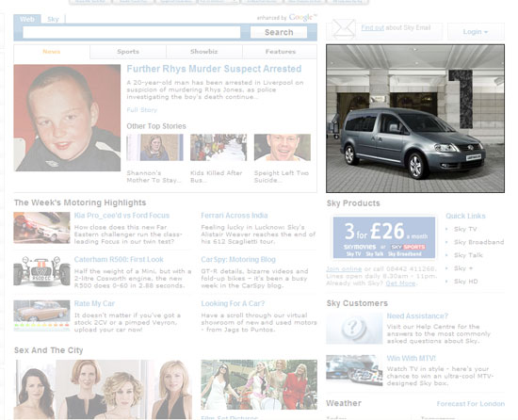Switch to the Features tab
The image size is (518, 420).
[x=280, y=52]
